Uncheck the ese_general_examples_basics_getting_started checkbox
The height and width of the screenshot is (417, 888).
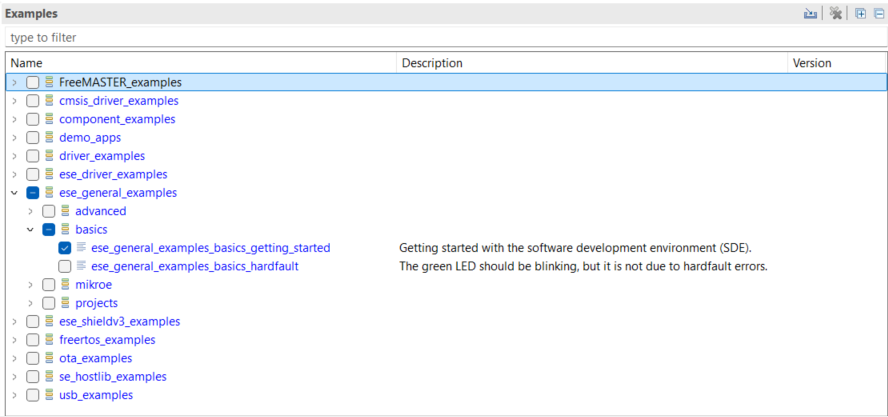pyautogui.click(x=65, y=248)
